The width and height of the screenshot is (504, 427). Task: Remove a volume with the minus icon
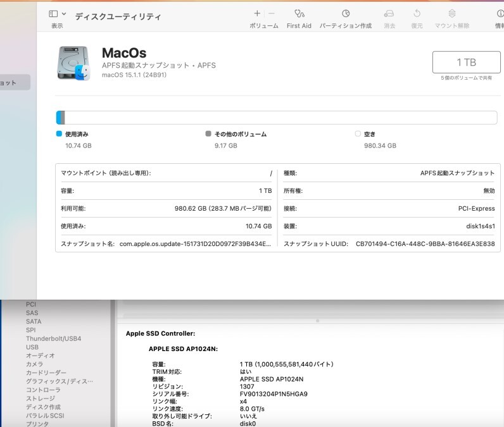coord(272,13)
